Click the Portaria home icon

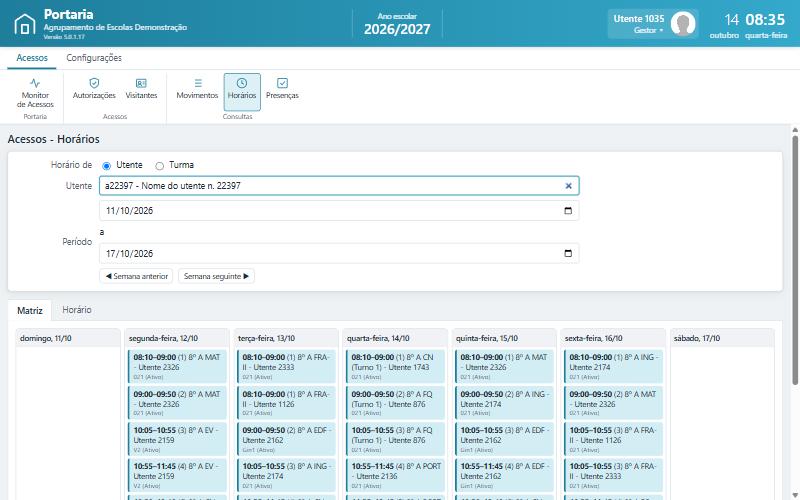pos(24,24)
